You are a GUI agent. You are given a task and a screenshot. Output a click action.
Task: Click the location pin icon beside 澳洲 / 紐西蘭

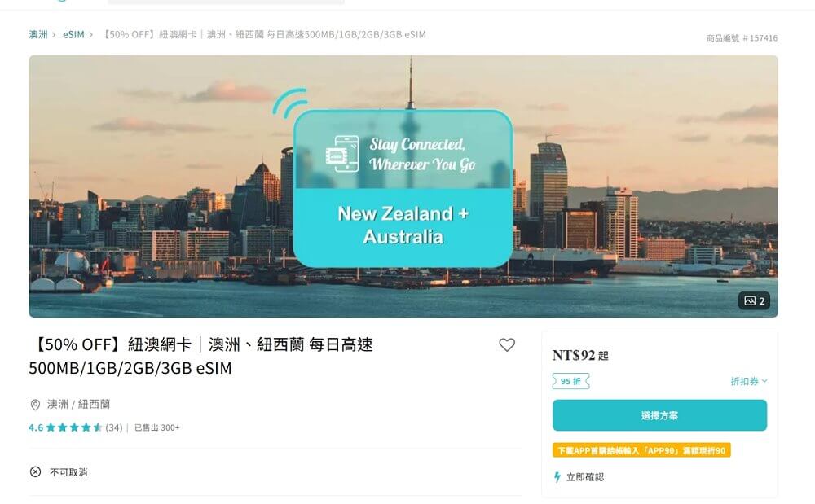(35, 405)
